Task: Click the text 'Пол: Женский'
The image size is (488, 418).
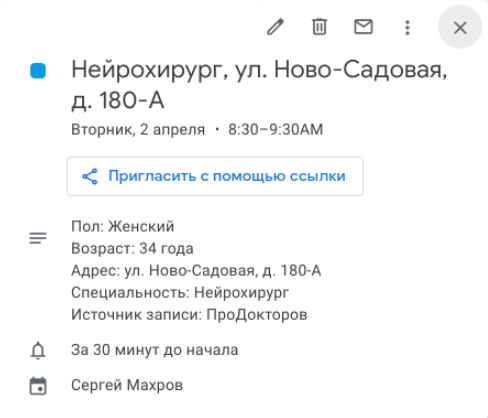Action: 123,226
